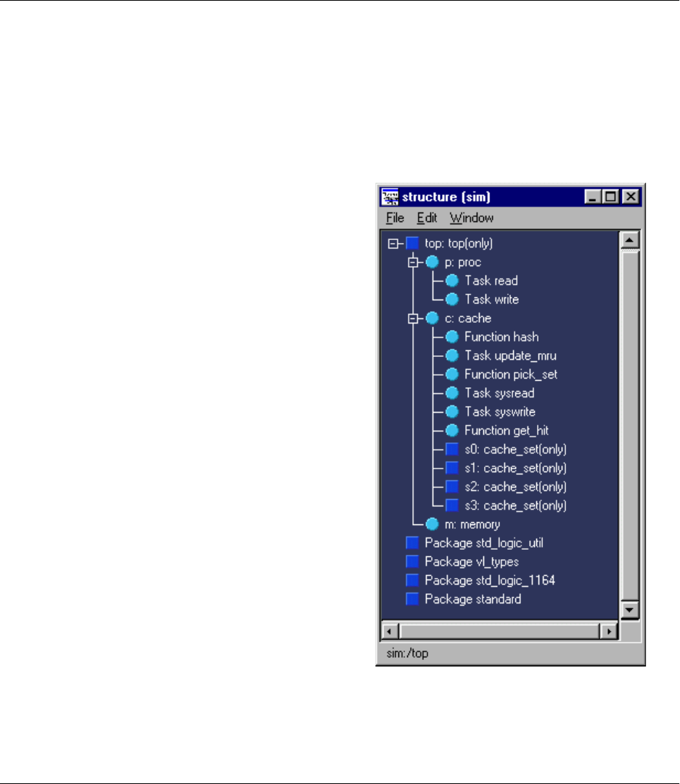Select the Function pick_set entry
This screenshot has width=680, height=784.
tap(511, 374)
